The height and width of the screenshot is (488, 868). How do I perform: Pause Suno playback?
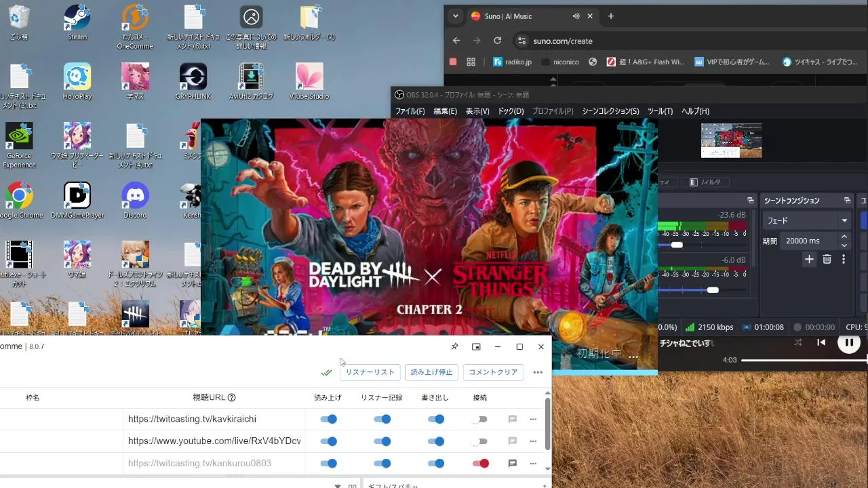click(848, 343)
